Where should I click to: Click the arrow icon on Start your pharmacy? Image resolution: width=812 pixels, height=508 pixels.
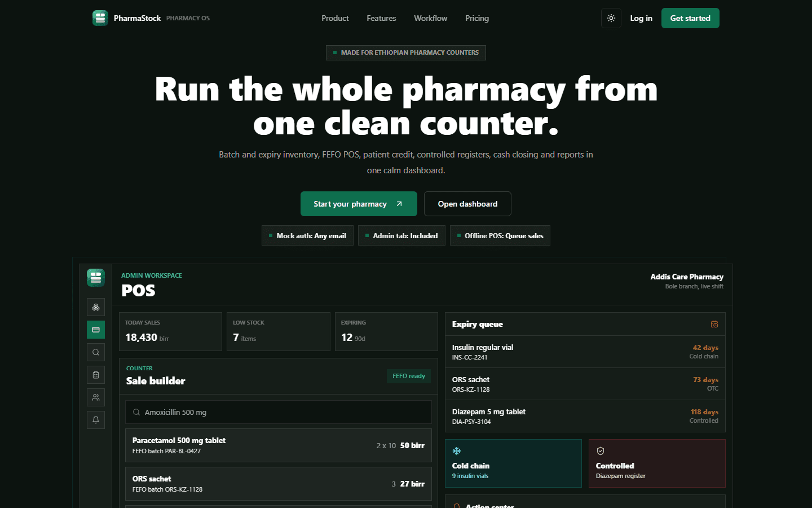pyautogui.click(x=399, y=204)
